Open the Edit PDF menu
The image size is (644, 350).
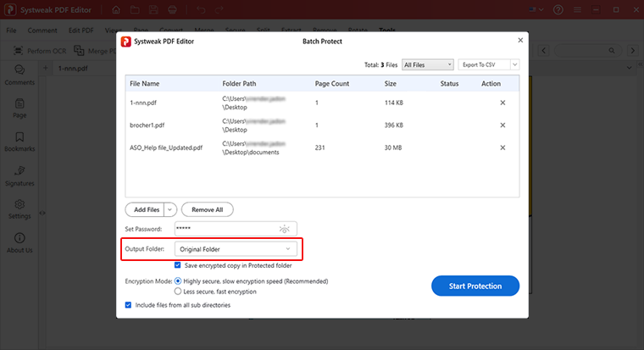click(80, 31)
